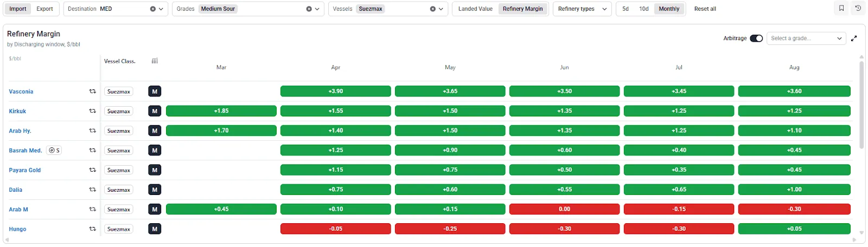Click Arab M August cell -0.30
The width and height of the screenshot is (868, 247).
794,209
